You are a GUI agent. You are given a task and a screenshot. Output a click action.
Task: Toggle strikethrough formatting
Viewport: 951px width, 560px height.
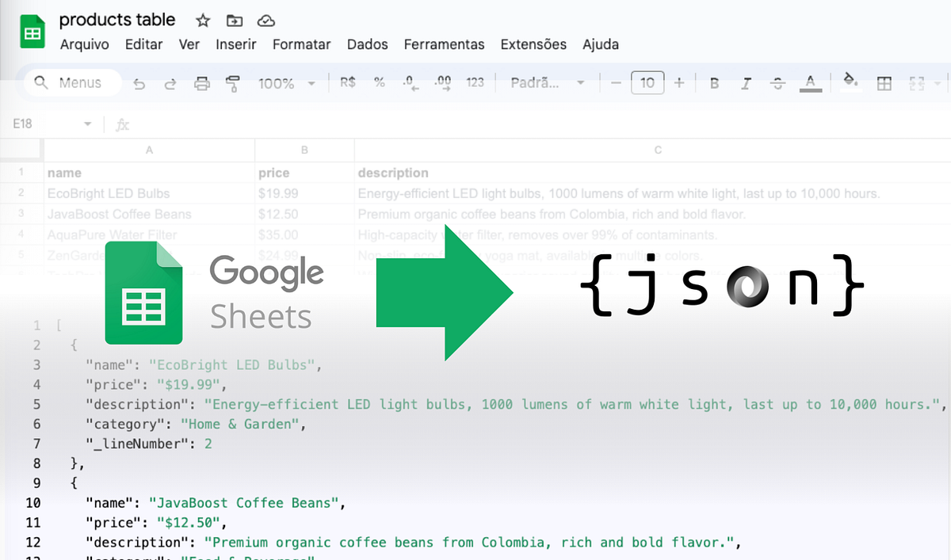pos(777,82)
